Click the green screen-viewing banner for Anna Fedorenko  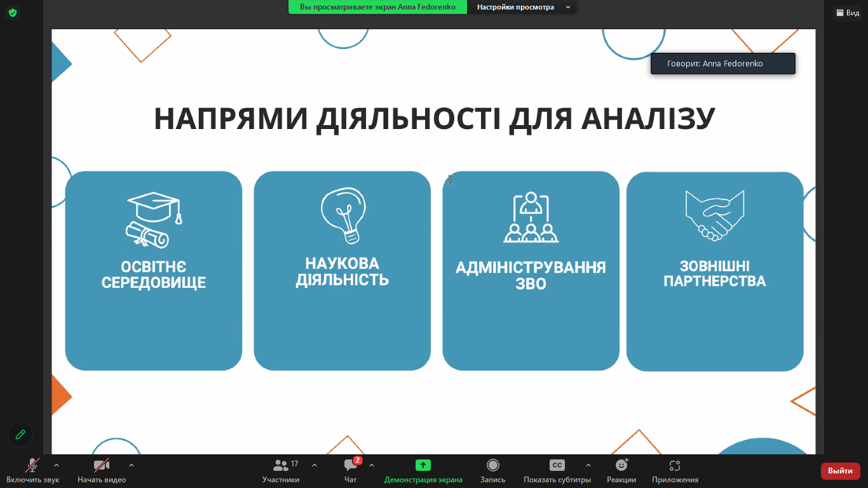pos(377,7)
